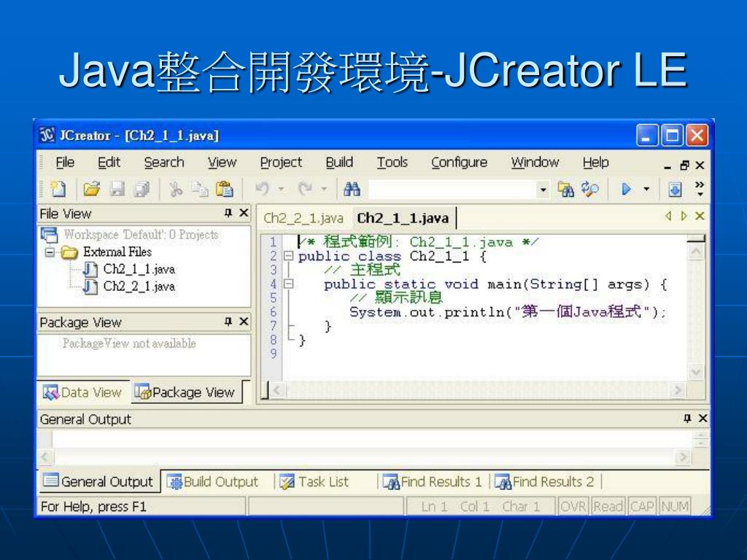
Task: Cut selection with the scissors icon
Action: (x=176, y=189)
